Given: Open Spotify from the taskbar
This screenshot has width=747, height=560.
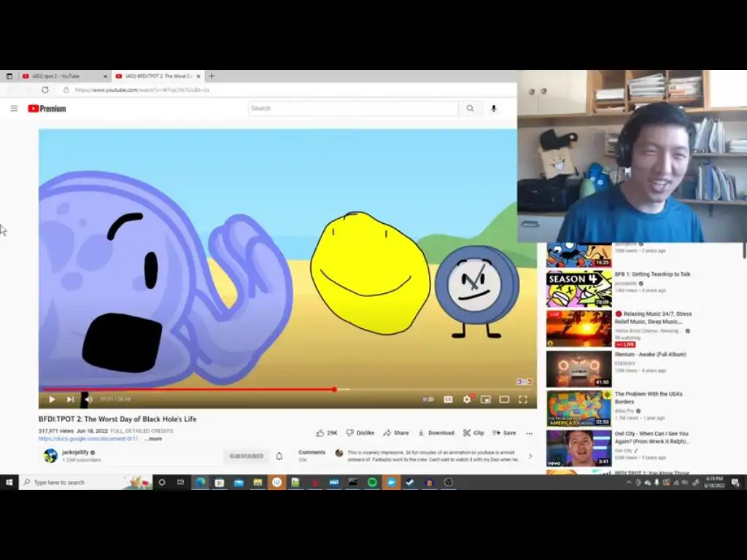Looking at the screenshot, I should pyautogui.click(x=372, y=483).
